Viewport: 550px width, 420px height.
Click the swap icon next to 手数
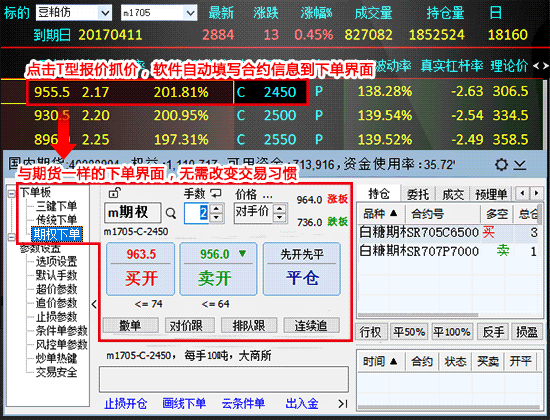coord(216,193)
